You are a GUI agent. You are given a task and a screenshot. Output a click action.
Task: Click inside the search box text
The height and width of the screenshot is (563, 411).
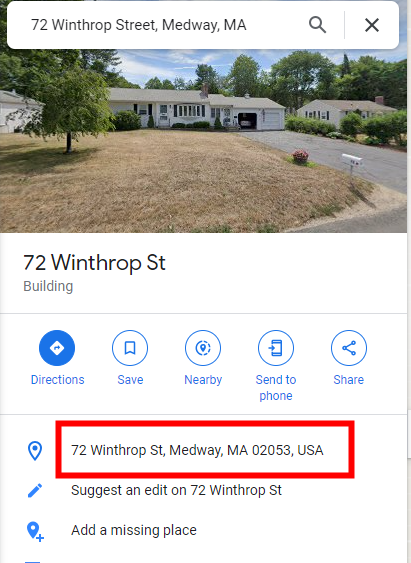tap(139, 25)
